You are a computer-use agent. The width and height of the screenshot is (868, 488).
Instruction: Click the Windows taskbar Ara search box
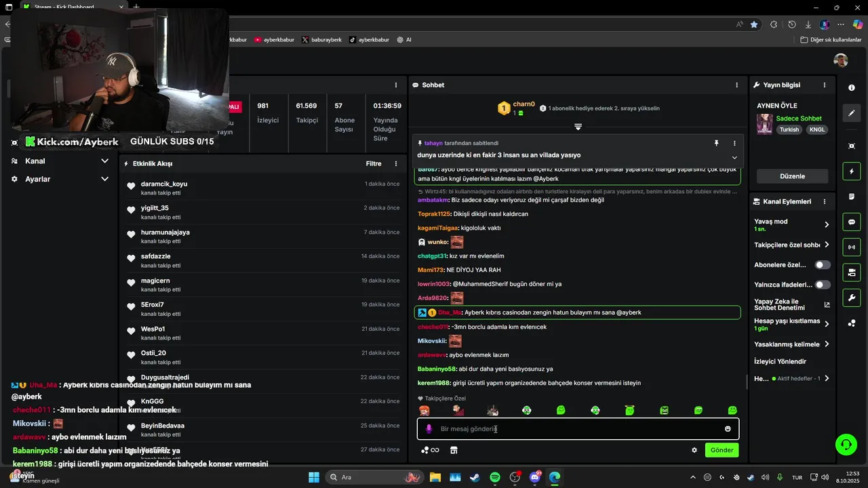[x=374, y=477]
